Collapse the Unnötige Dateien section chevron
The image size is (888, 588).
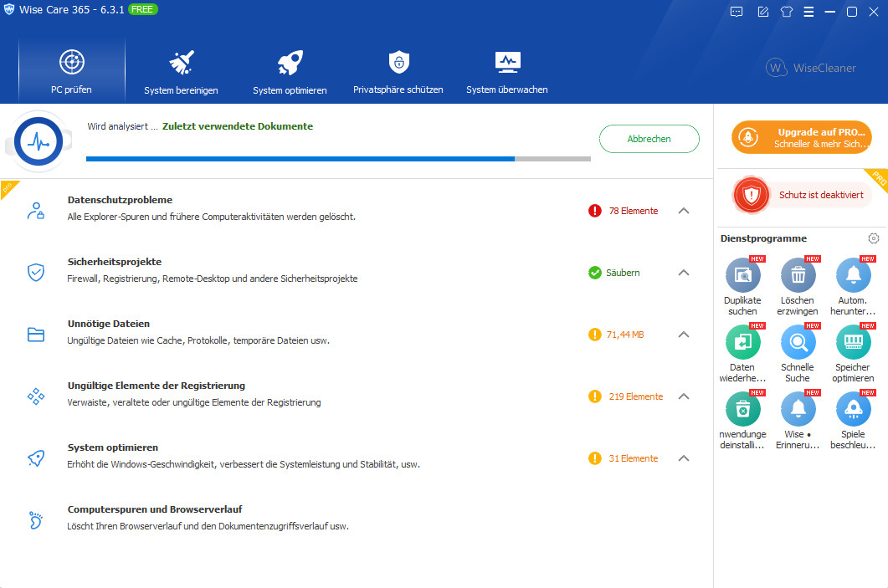tap(684, 335)
